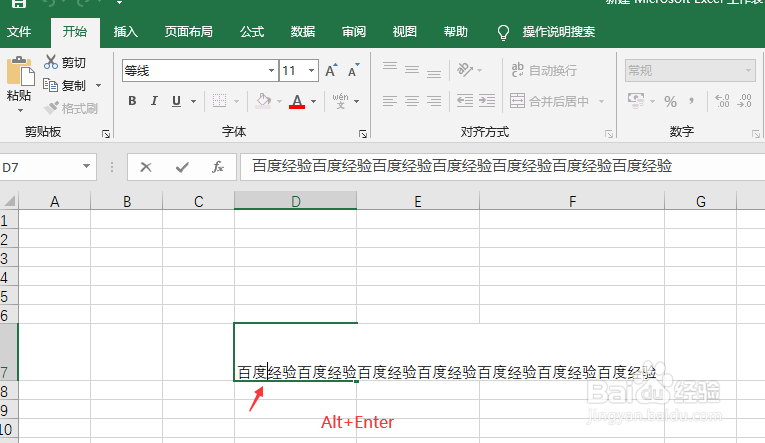Switch to the 公式 tab
The width and height of the screenshot is (765, 443).
click(x=252, y=32)
